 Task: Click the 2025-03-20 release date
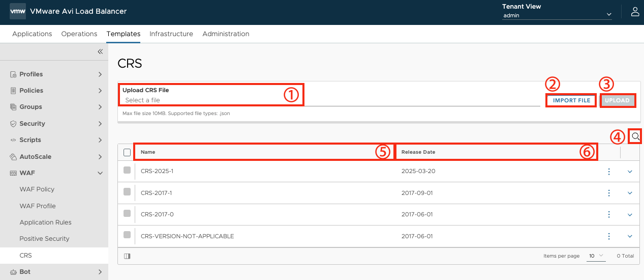418,172
